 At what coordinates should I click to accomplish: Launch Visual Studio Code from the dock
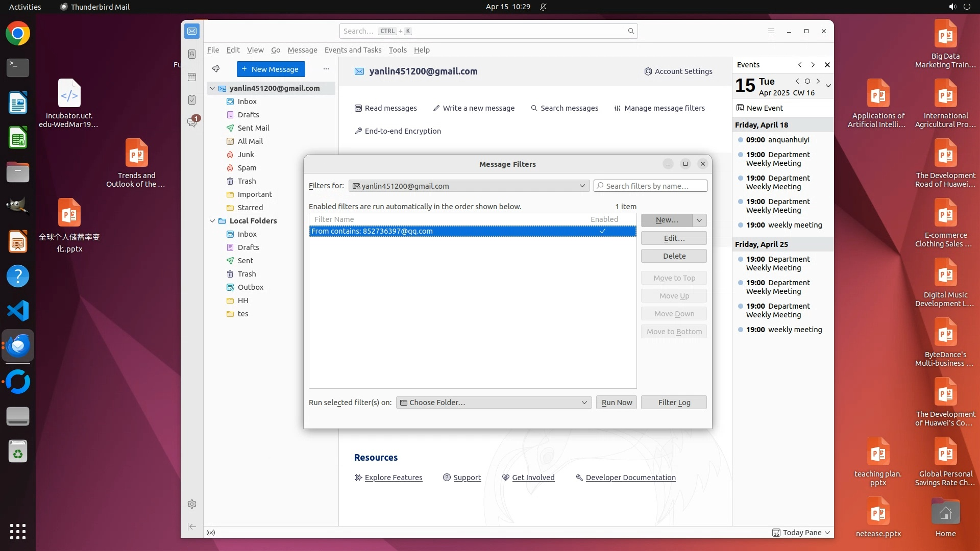click(x=18, y=311)
